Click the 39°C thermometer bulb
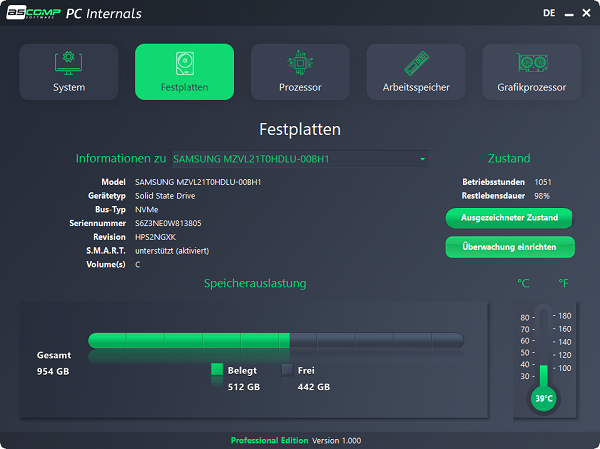 point(544,398)
